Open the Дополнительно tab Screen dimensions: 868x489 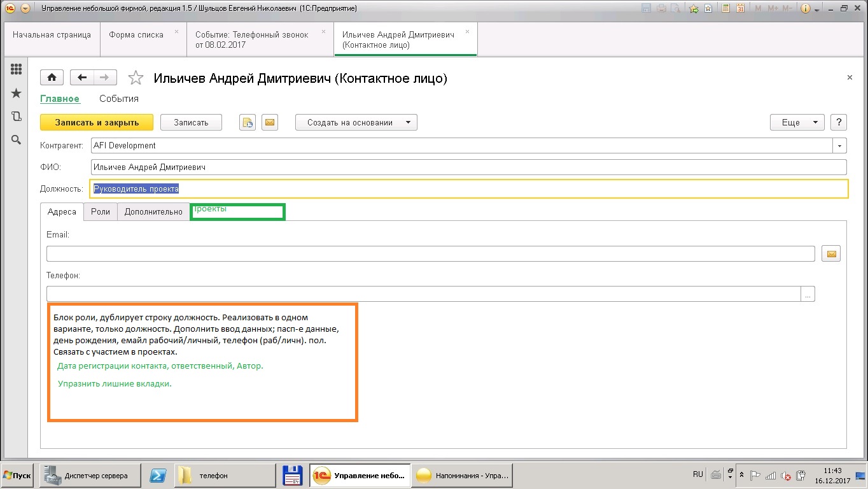pos(153,212)
